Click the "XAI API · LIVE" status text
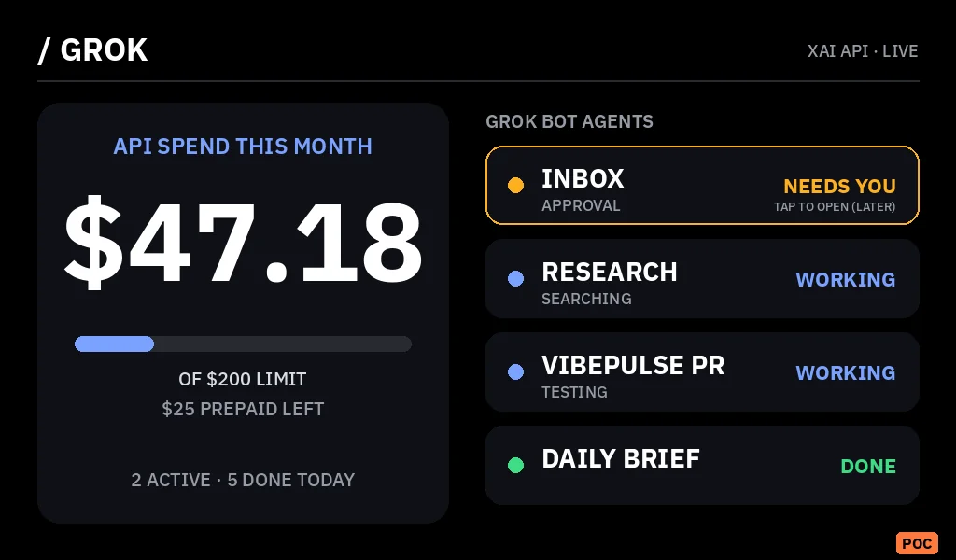This screenshot has height=560, width=956. pos(863,51)
